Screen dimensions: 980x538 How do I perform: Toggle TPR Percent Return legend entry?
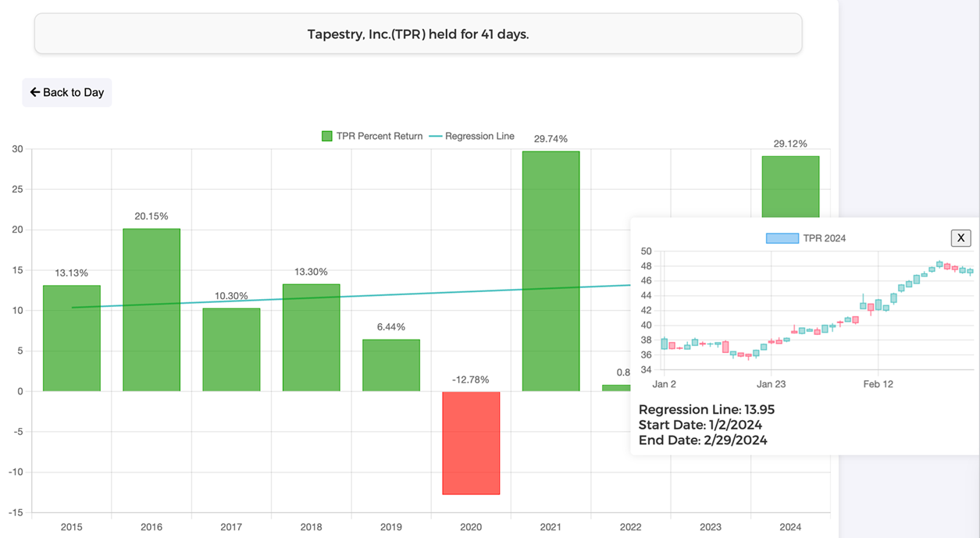(372, 136)
